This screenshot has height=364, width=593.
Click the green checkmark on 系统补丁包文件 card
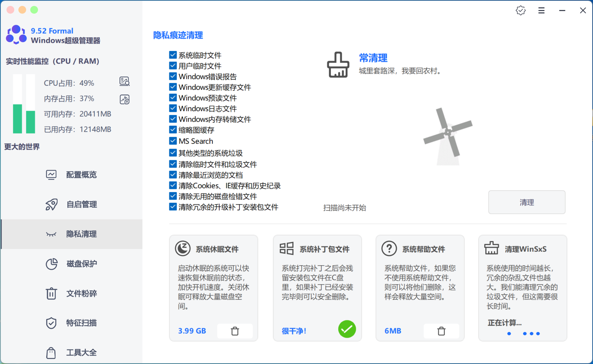(x=347, y=329)
